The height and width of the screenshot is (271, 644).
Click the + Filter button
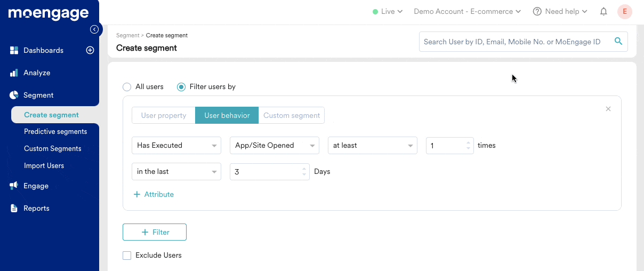click(155, 232)
